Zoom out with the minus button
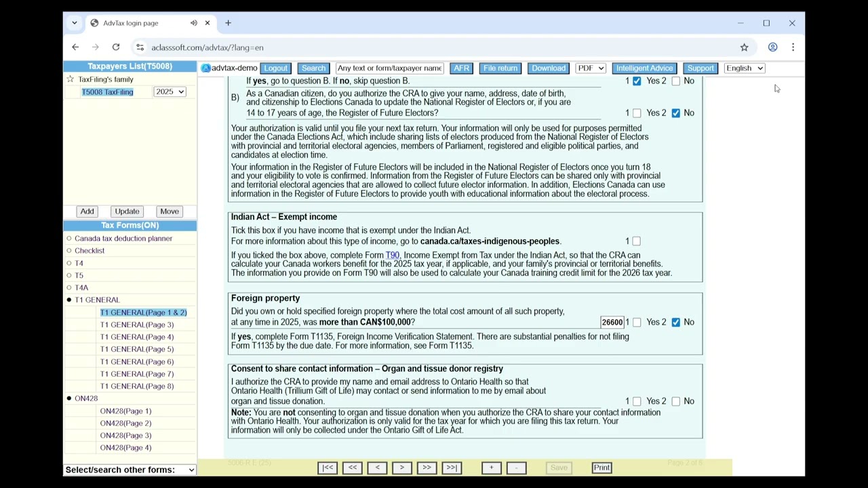The image size is (868, 488). (516, 468)
